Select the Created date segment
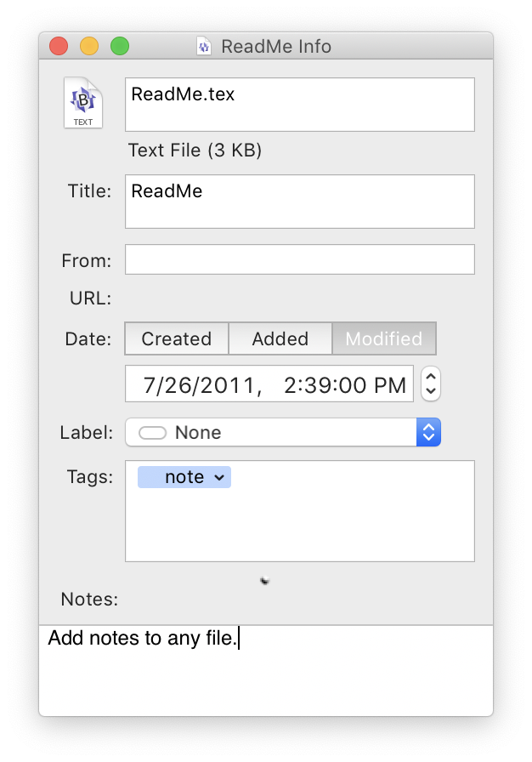Screen dimensions: 532x762 click(x=177, y=338)
